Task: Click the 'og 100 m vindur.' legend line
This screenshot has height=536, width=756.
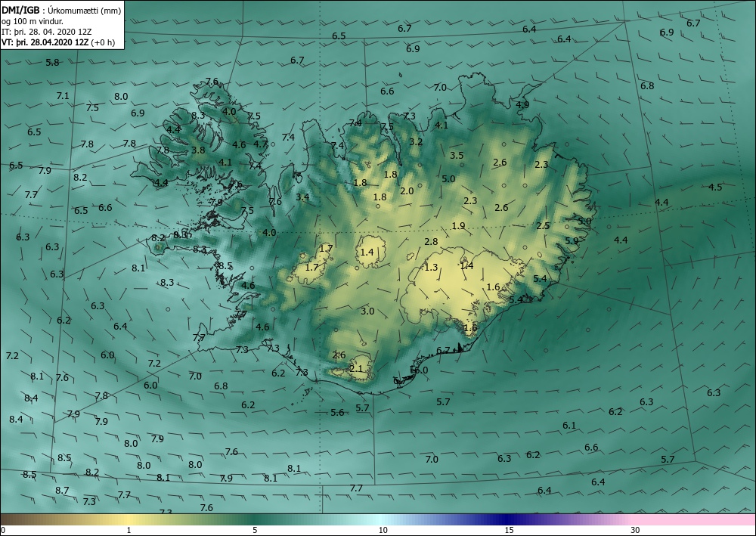Action: pos(33,21)
